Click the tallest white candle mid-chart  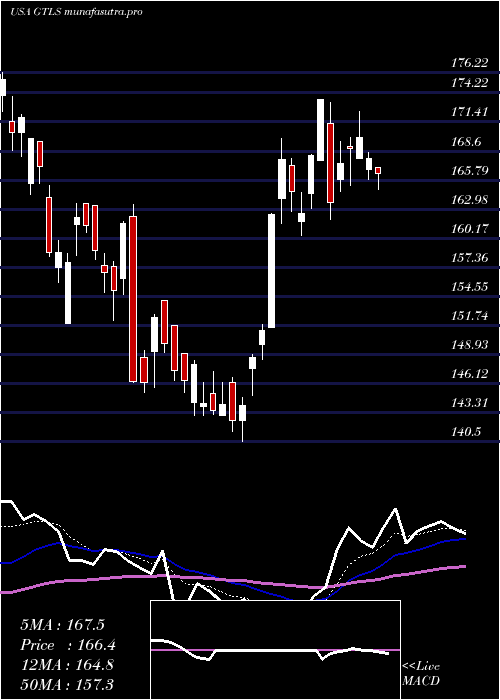click(271, 271)
